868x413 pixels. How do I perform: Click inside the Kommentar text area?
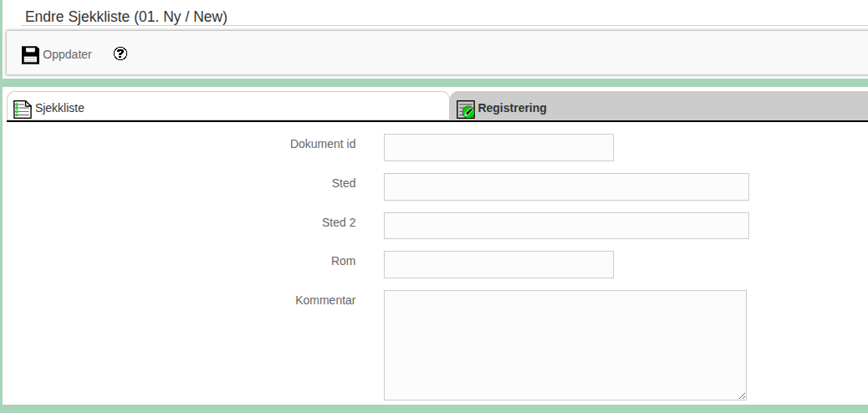[x=564, y=344]
